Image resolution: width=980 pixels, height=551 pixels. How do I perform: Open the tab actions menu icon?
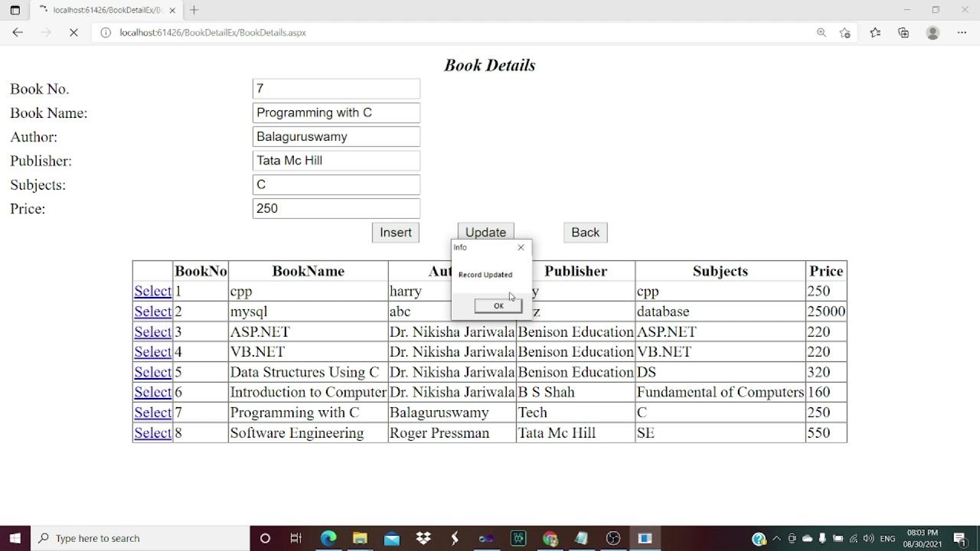tap(15, 10)
